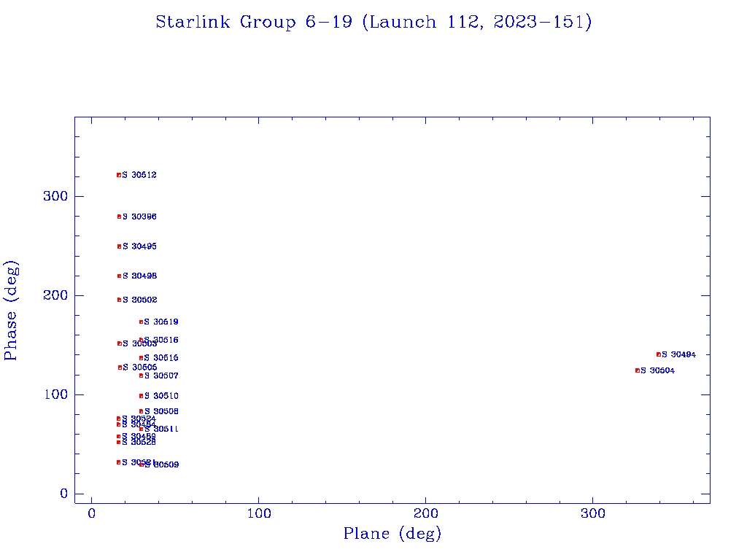Select the red marker for S 30515
The height and width of the screenshot is (560, 747).
click(141, 358)
